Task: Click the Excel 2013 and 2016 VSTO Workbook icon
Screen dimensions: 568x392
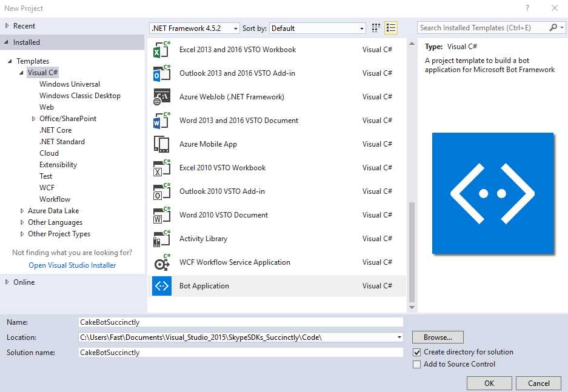Action: 162,50
